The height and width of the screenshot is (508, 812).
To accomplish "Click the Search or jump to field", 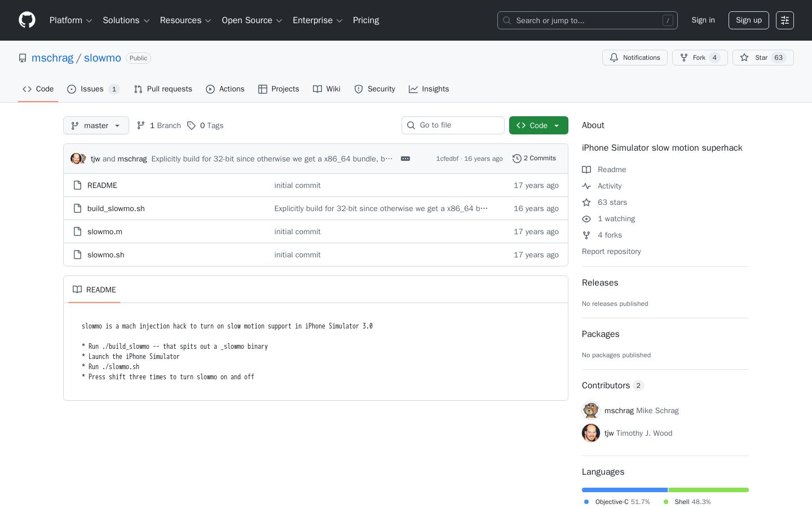I will click(588, 20).
